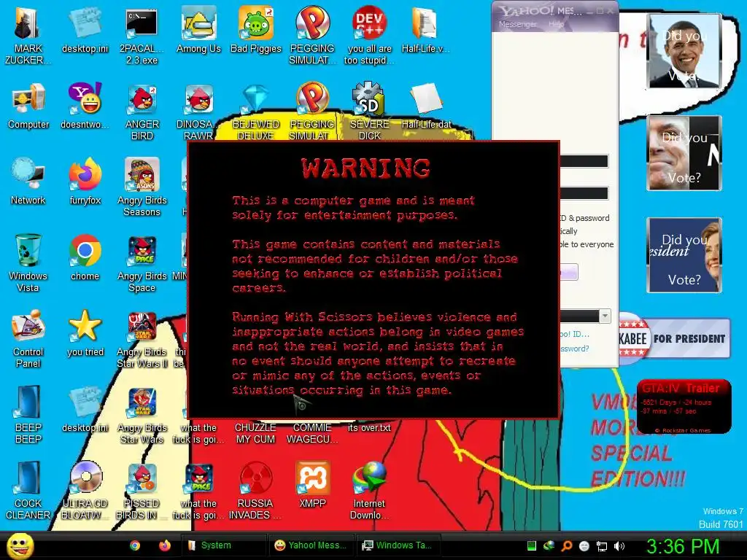
Task: Open CHUZZLE MY CUM shortcut
Action: [256, 433]
